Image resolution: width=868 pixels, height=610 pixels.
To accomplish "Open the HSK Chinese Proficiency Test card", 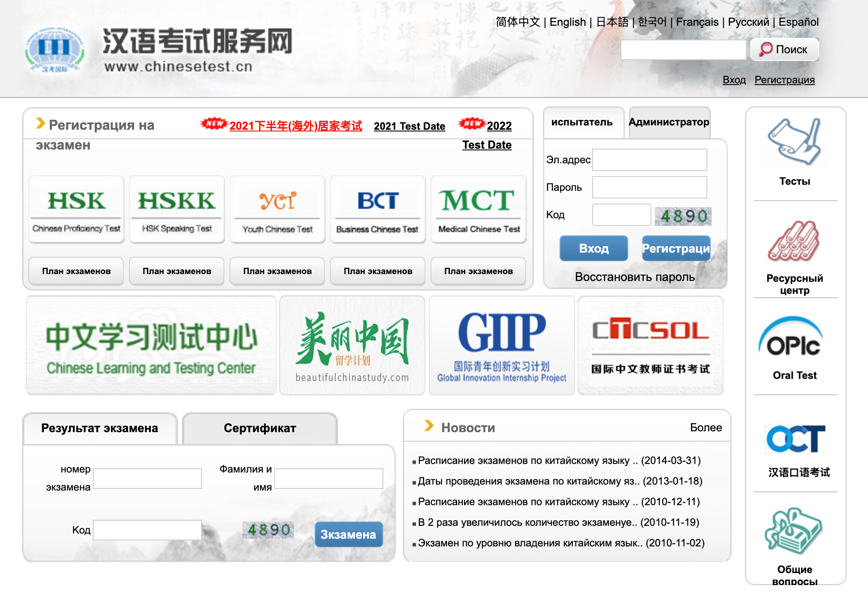I will pos(76,210).
